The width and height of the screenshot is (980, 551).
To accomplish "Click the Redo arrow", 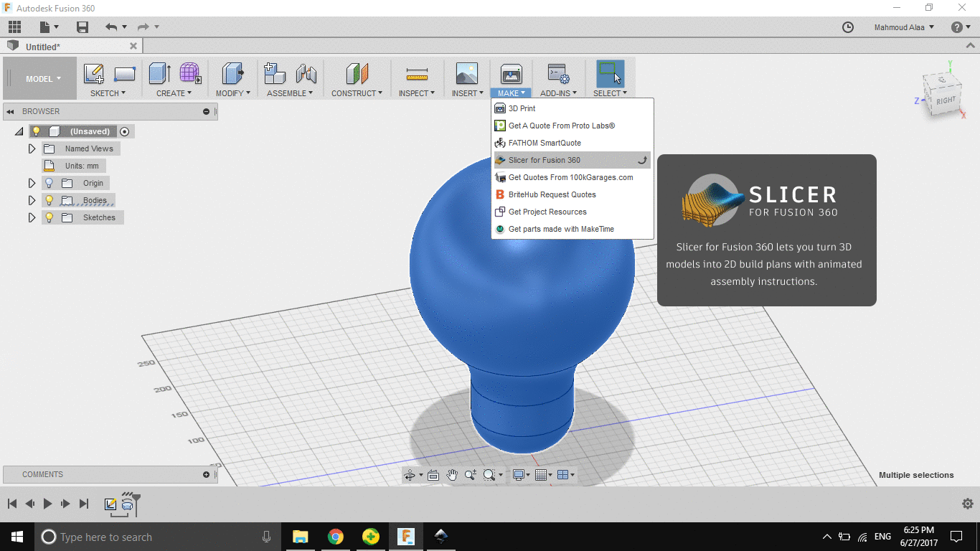I will coord(143,27).
